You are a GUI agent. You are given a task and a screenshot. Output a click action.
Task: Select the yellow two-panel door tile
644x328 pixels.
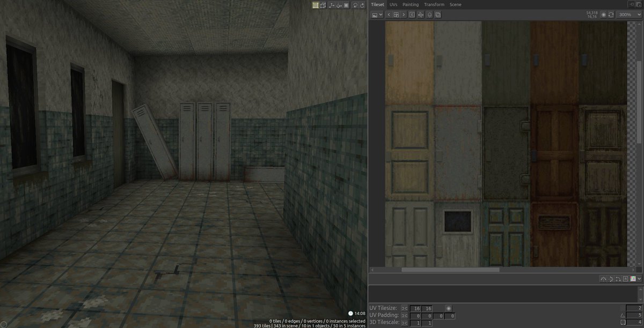click(x=409, y=153)
